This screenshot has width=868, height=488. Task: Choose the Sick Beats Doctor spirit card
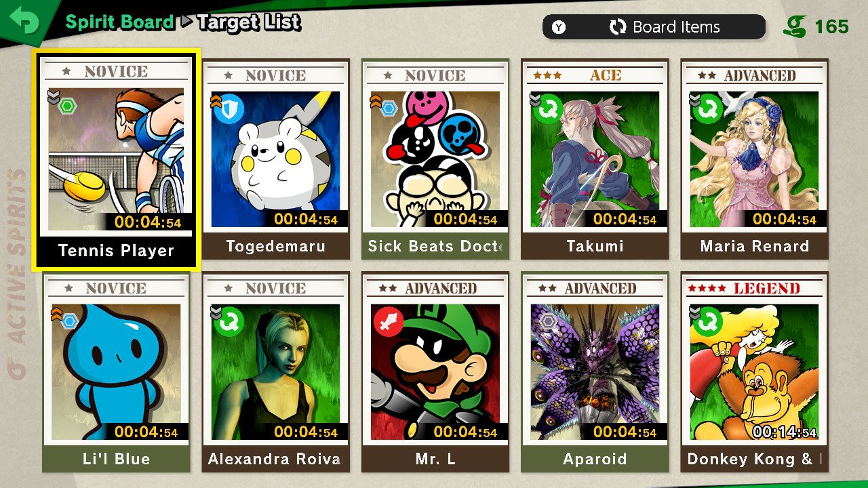435,159
